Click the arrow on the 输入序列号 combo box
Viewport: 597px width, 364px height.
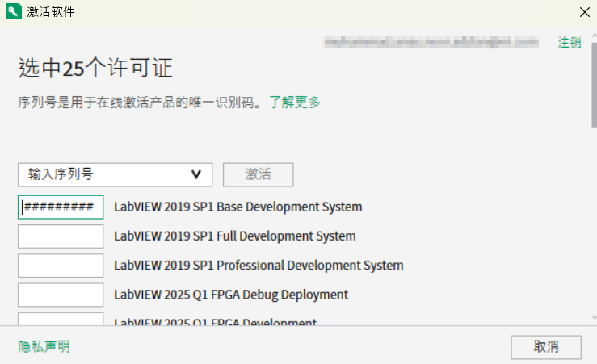[195, 174]
